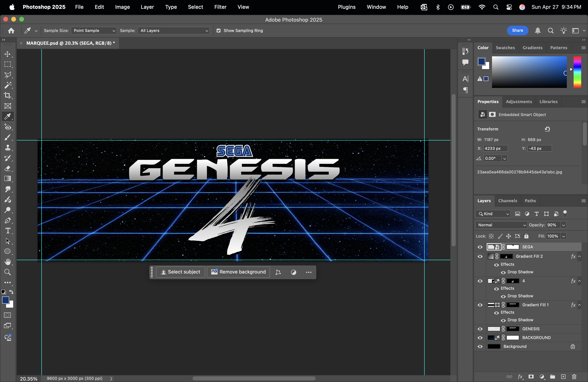Open the Fill percentage dropdown arrow
Viewport: 588px width, 382px height.
pyautogui.click(x=564, y=236)
